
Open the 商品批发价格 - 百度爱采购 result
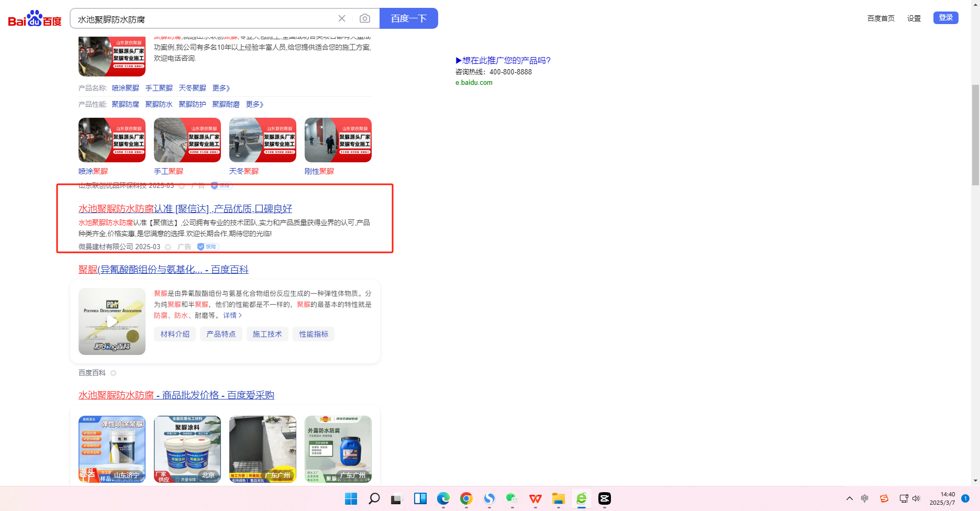pos(176,395)
